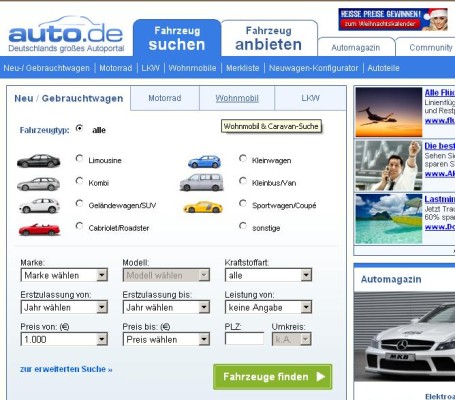Select the 'sonstige' radio button
Viewport: 455px width, 400px height.
click(x=243, y=226)
